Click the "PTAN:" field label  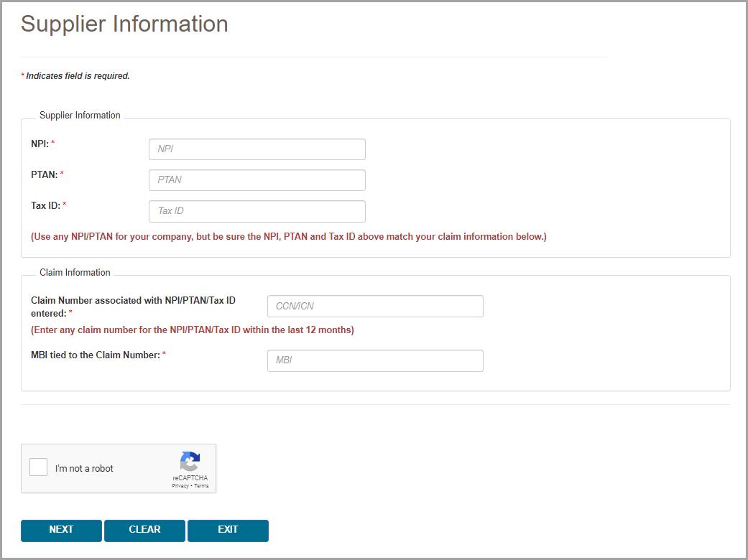[x=44, y=174]
